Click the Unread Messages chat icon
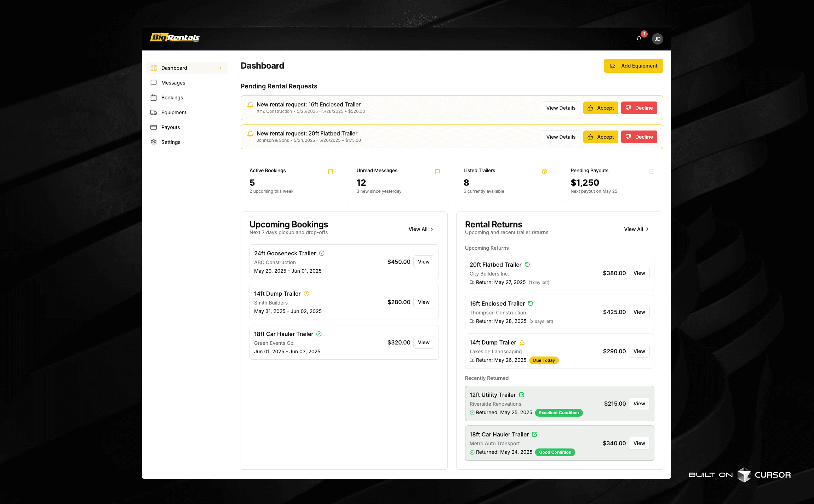814x504 pixels. [x=437, y=172]
